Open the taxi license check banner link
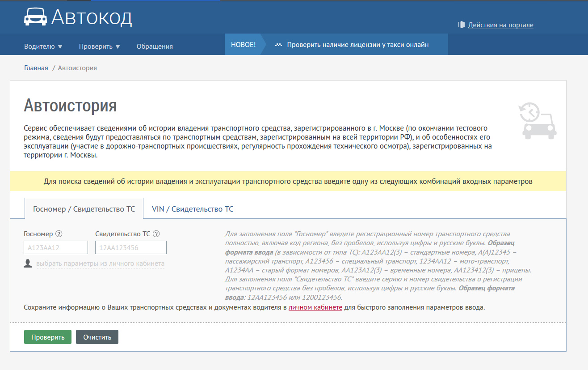The width and height of the screenshot is (588, 370). (x=357, y=45)
